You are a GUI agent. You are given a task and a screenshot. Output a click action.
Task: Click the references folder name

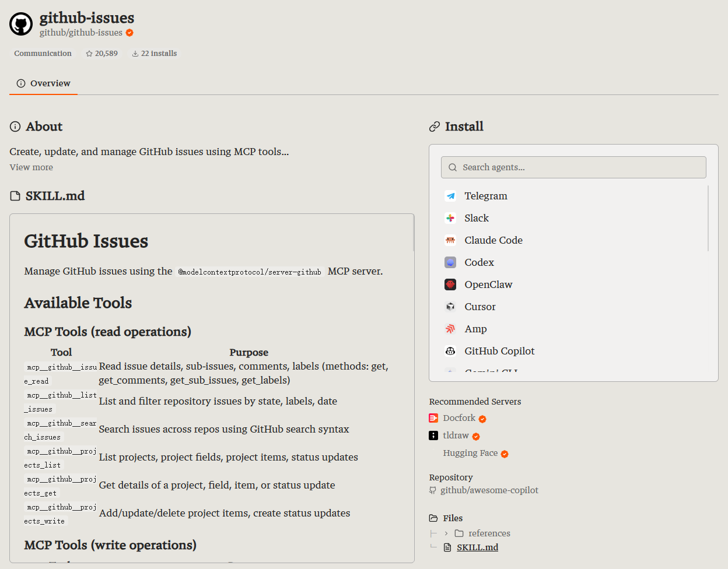tap(489, 533)
